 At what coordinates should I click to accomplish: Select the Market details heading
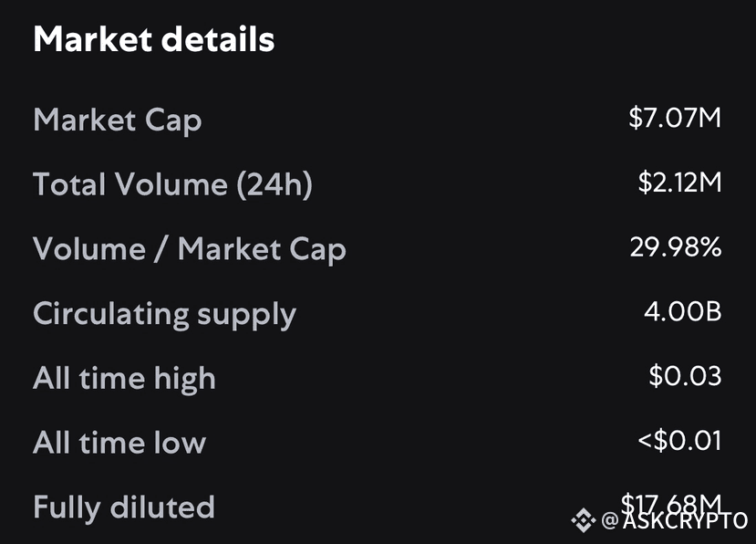[154, 39]
